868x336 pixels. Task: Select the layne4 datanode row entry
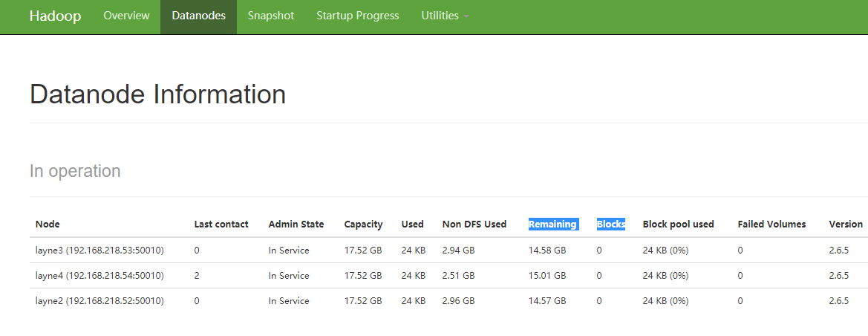(99, 276)
